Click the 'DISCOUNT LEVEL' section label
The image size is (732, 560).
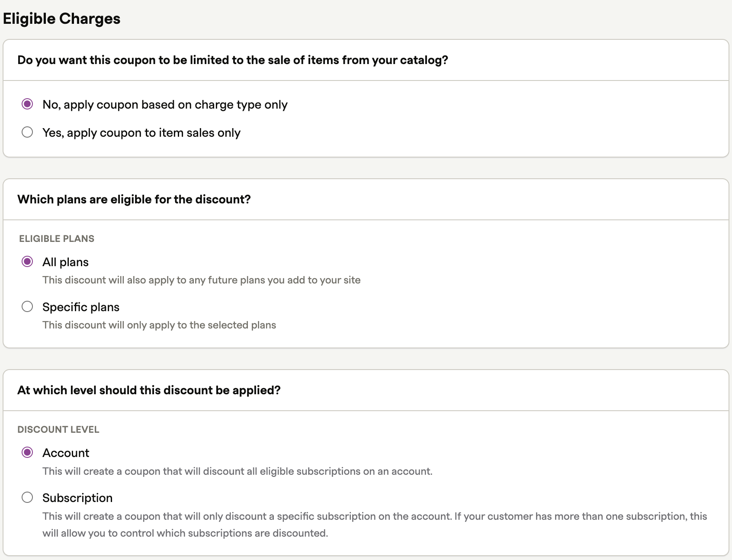click(x=58, y=430)
